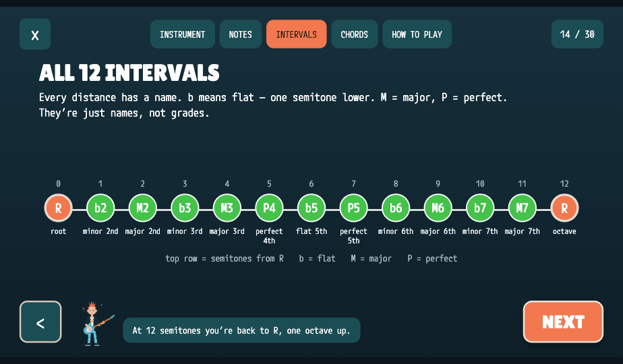Screen dimensions: 623x364
Task: Click semitone number 6 above b5
Action: pos(311,184)
